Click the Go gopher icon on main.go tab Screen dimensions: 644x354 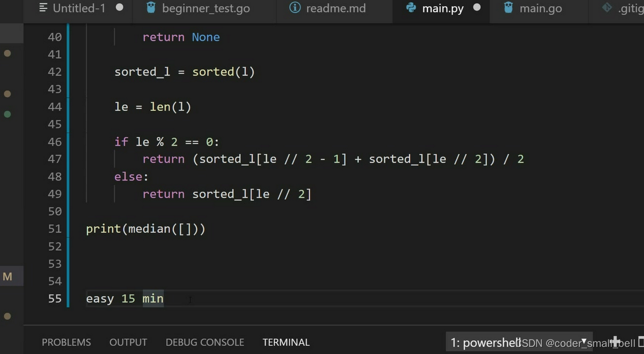tap(508, 8)
